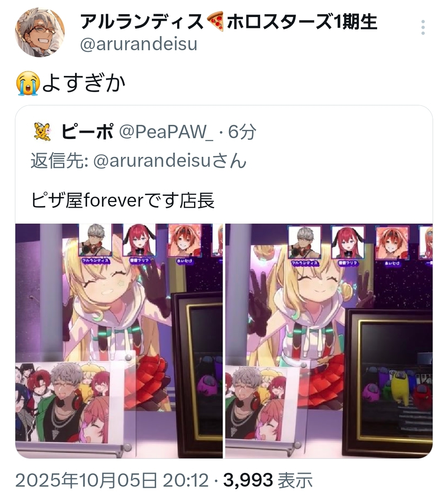Click the 6分 timestamp on quoted tweet
Viewport: 448px width, 502px height.
point(242,132)
